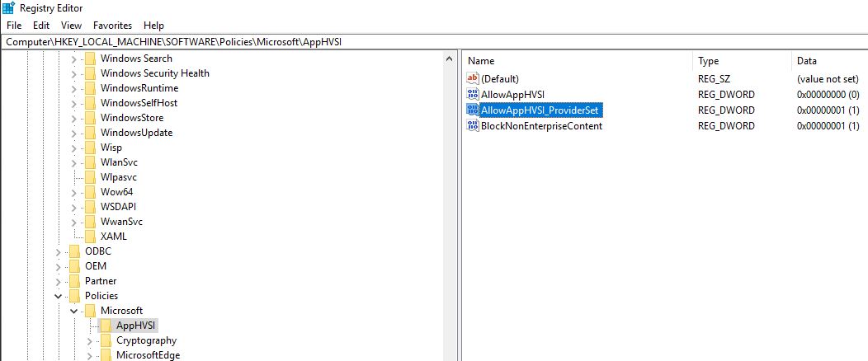
Task: Expand the WlanSvc key
Action: click(x=73, y=162)
